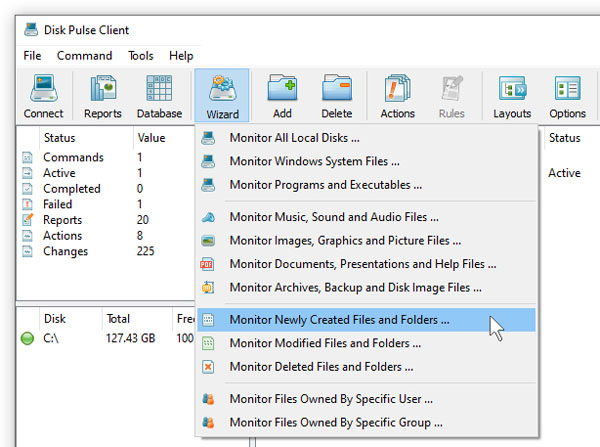Click the Add command folder icon

pos(282,88)
